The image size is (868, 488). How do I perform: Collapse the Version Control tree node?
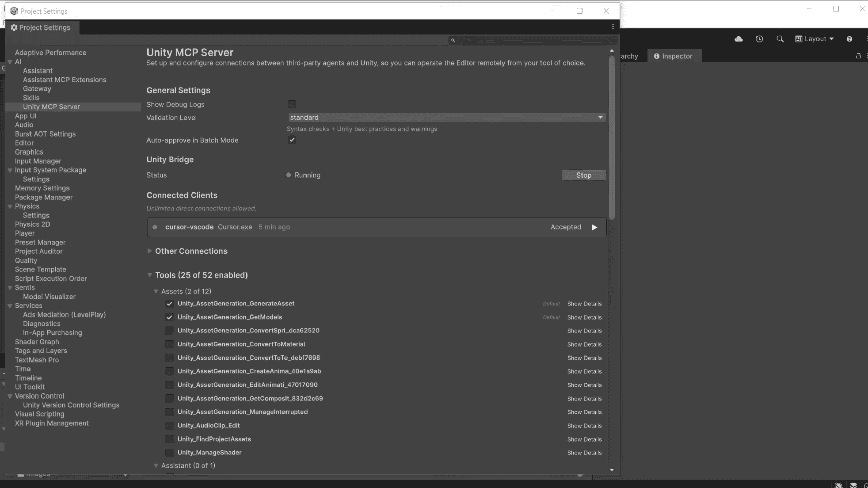10,396
